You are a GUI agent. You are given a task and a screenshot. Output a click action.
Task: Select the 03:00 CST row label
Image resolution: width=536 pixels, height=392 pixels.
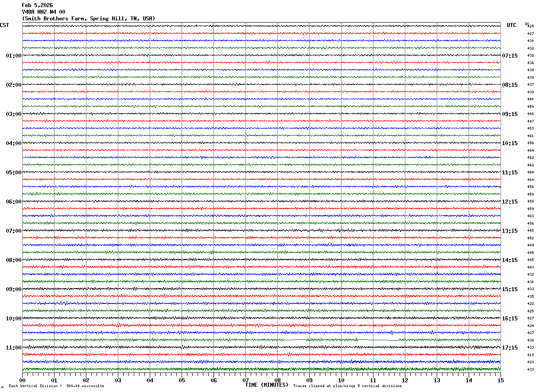coord(14,114)
